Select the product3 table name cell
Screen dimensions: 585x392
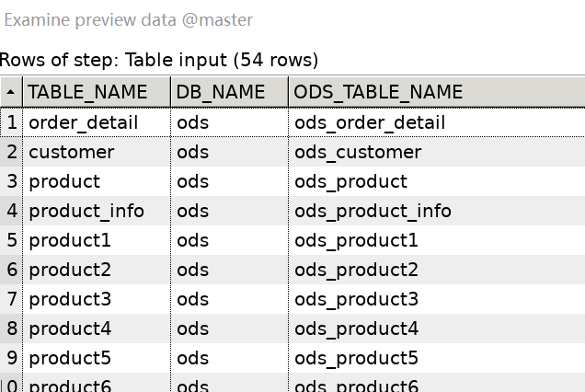(70, 299)
